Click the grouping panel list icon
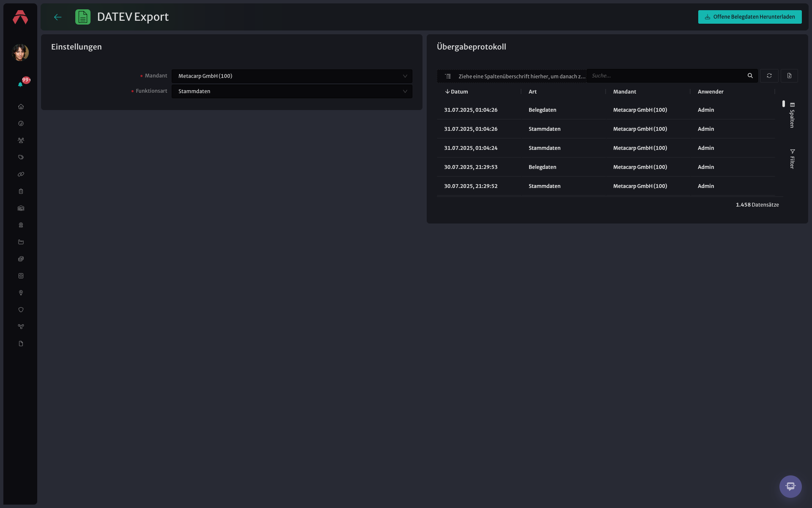 point(448,76)
